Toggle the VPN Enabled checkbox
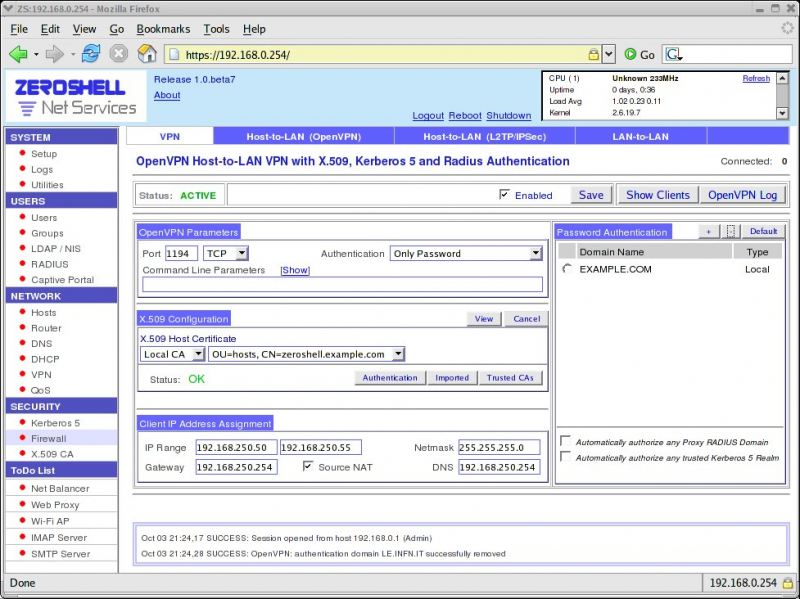800x599 pixels. pos(504,195)
